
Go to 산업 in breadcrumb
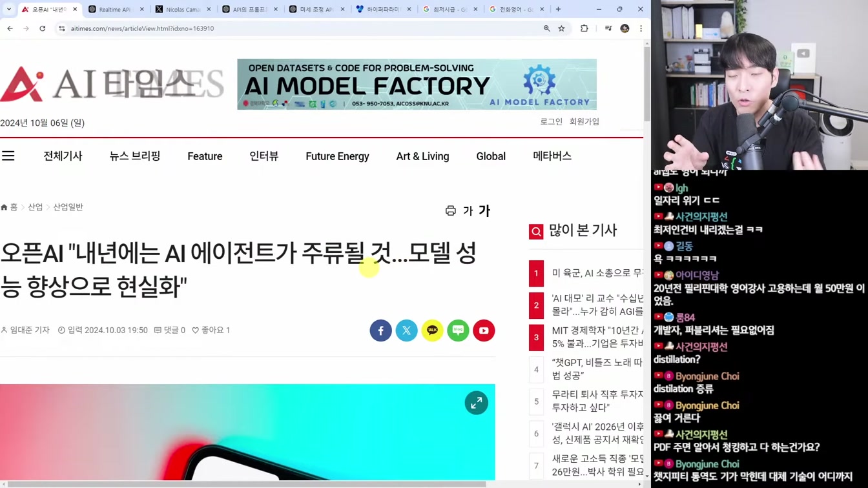[36, 207]
